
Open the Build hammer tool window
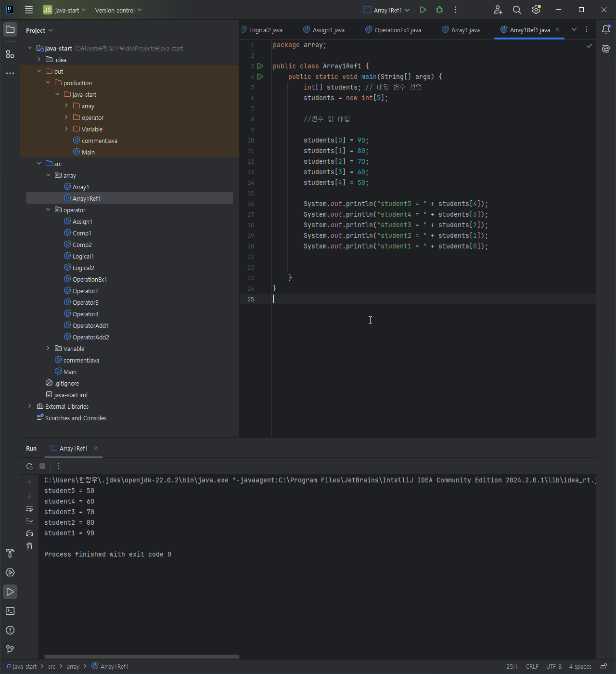10,553
